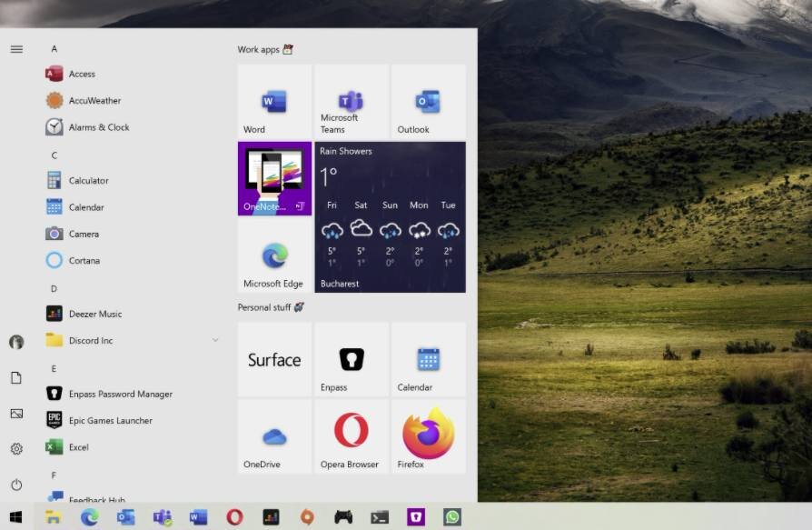Click the letter C list header
Image resolution: width=812 pixels, height=530 pixels.
[x=54, y=155]
